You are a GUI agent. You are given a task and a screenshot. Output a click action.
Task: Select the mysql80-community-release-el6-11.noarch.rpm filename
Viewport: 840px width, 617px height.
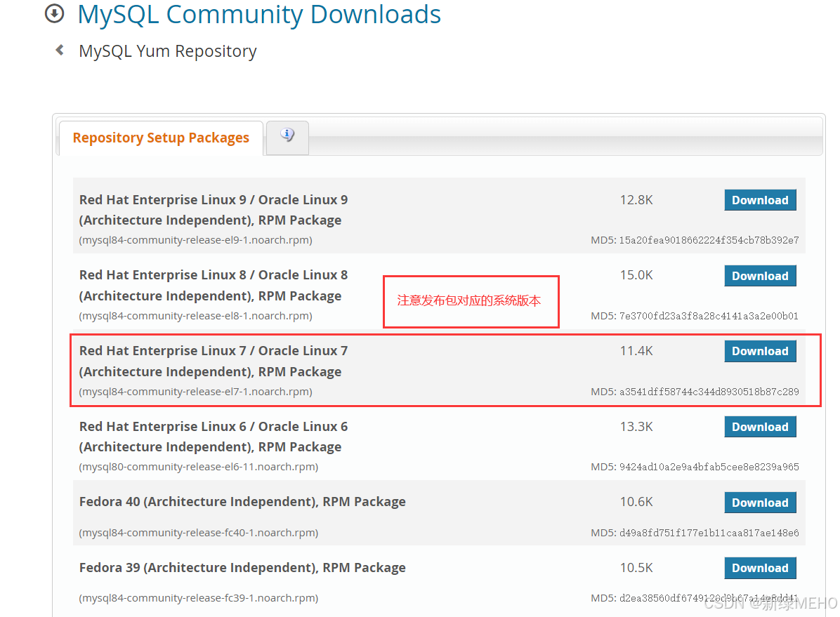[198, 467]
